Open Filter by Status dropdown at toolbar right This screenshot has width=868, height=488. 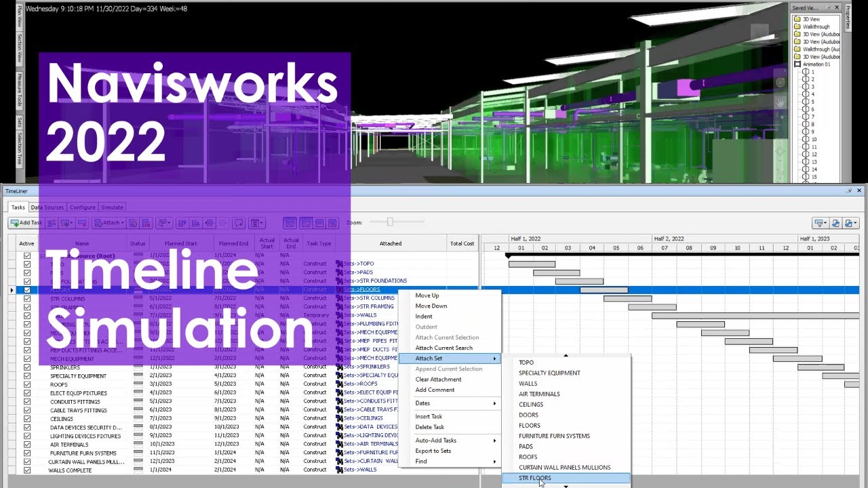coord(821,223)
